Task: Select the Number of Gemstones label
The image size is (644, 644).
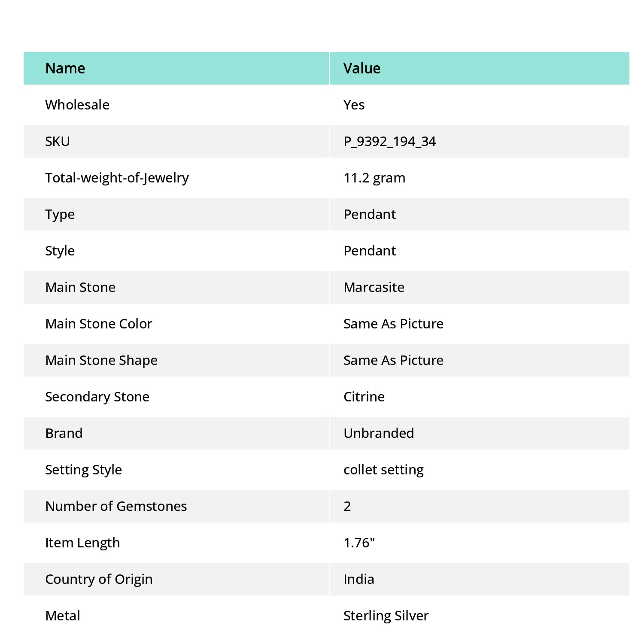Action: coord(116,506)
